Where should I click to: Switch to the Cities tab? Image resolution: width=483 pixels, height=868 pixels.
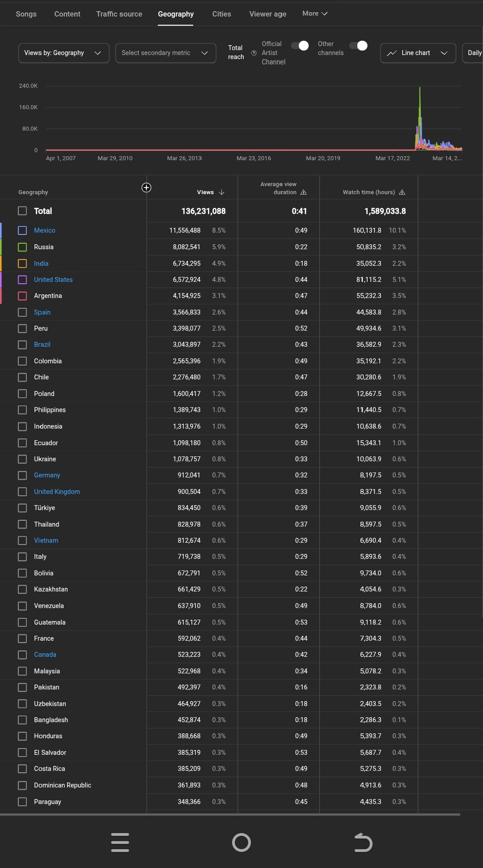[222, 14]
